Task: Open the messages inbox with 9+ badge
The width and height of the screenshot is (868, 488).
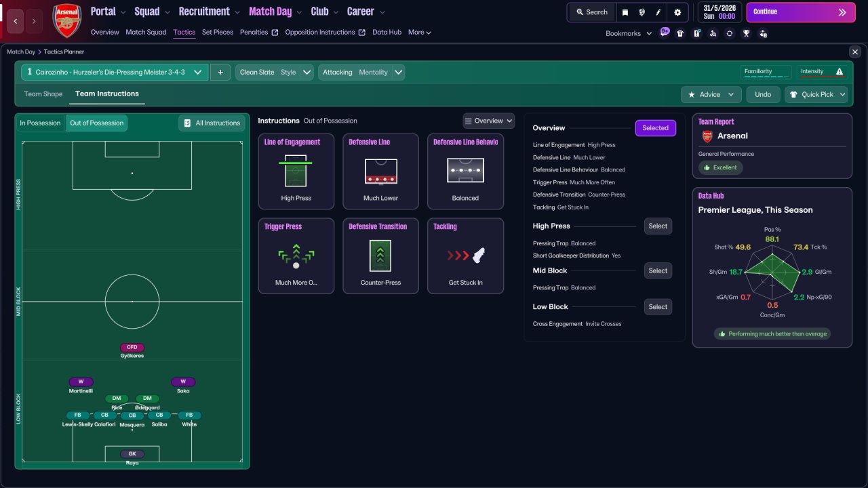Action: tap(664, 33)
